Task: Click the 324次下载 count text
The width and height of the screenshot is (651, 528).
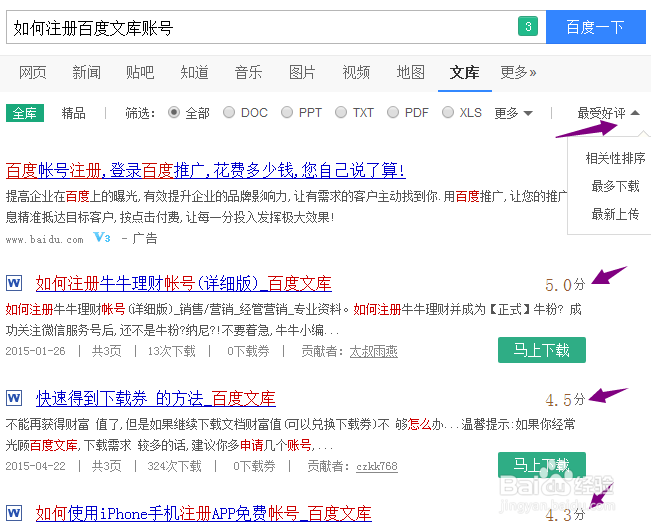Action: click(174, 466)
